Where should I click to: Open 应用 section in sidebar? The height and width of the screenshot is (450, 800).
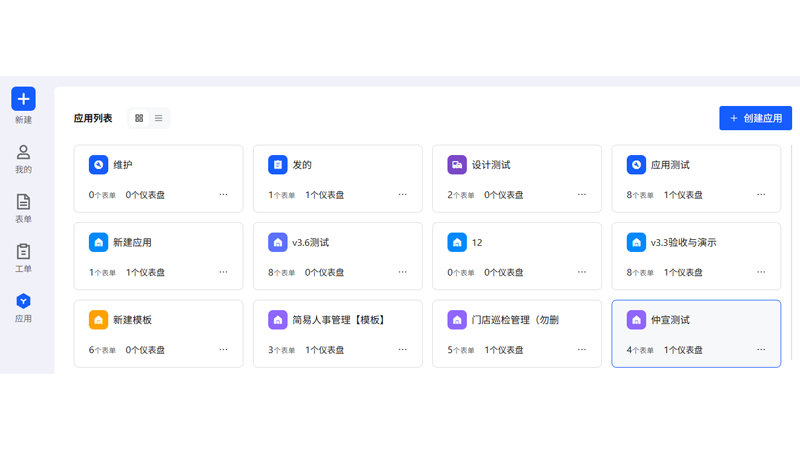pos(23,308)
